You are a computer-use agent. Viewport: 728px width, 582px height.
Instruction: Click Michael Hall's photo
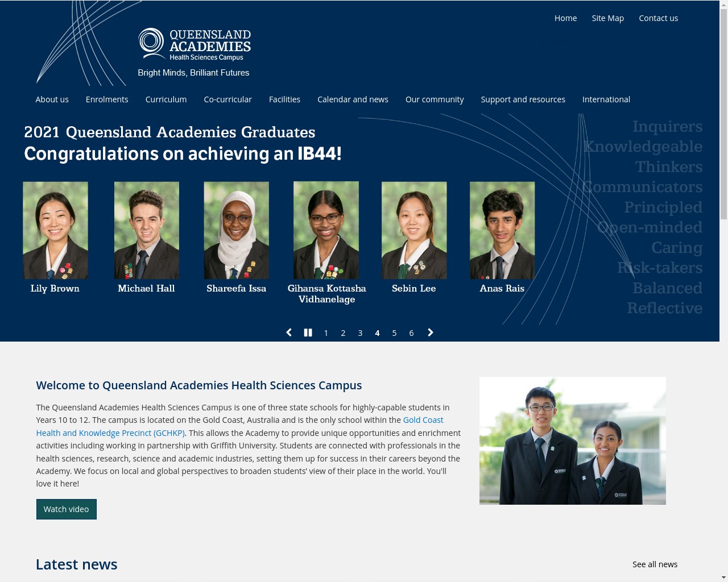[x=147, y=230]
